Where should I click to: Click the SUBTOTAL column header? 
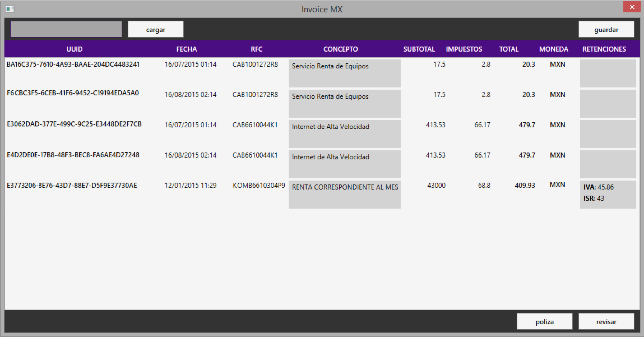pos(419,49)
